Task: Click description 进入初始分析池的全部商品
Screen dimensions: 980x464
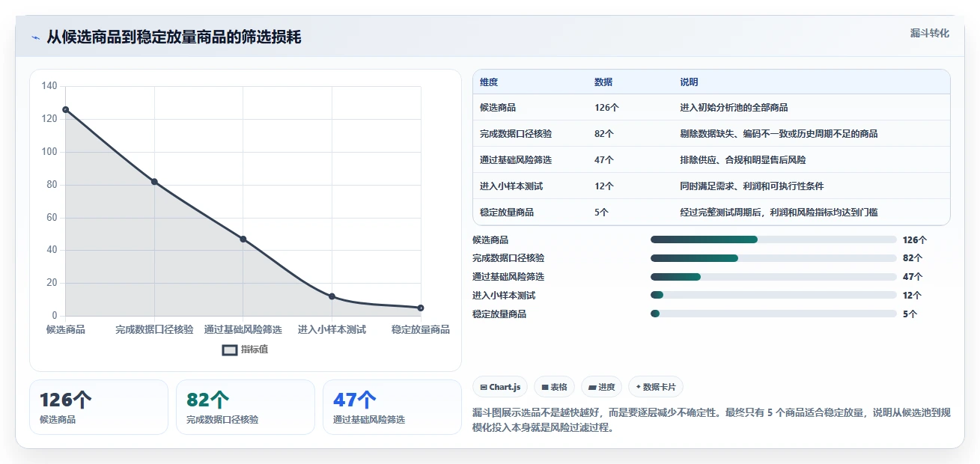Action: coord(734,107)
